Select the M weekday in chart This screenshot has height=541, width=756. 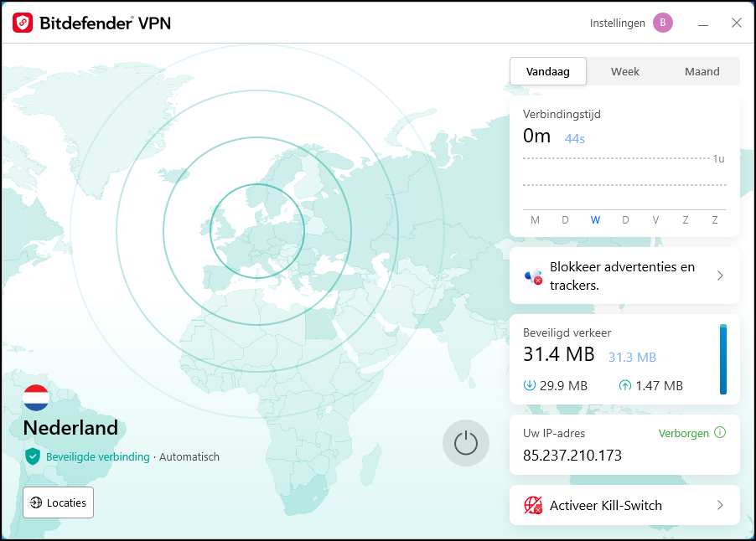(x=536, y=219)
